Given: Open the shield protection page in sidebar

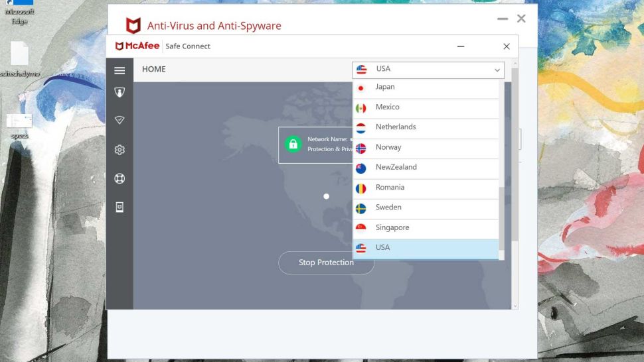Looking at the screenshot, I should coord(120,92).
